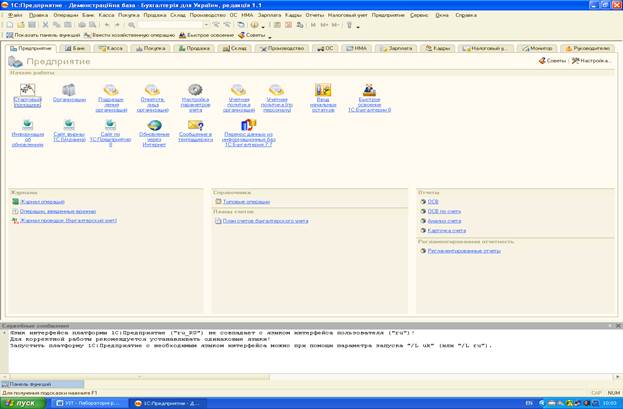Image resolution: width=623 pixels, height=409 pixels.
Task: Open the Стартовый помощник icon
Action: click(27, 90)
